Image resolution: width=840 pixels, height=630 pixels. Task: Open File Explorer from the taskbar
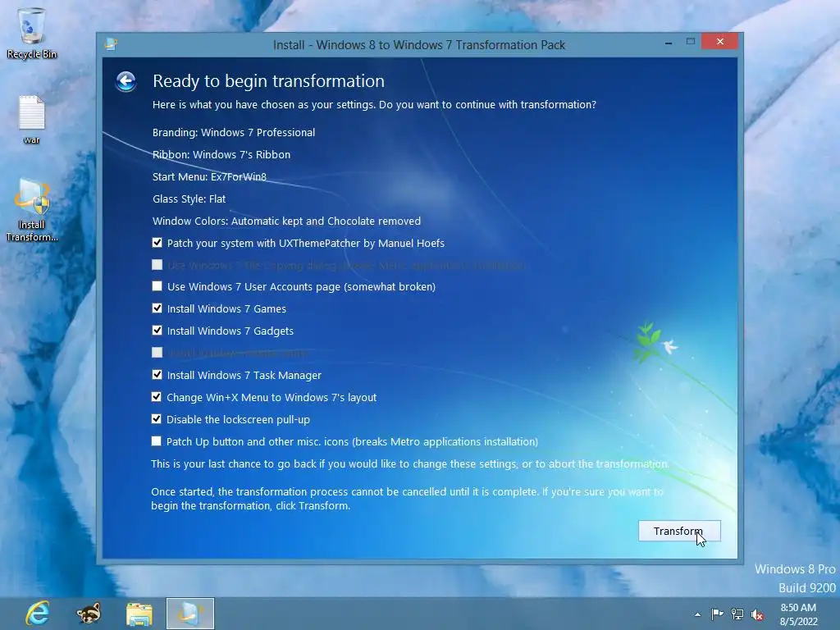click(139, 614)
